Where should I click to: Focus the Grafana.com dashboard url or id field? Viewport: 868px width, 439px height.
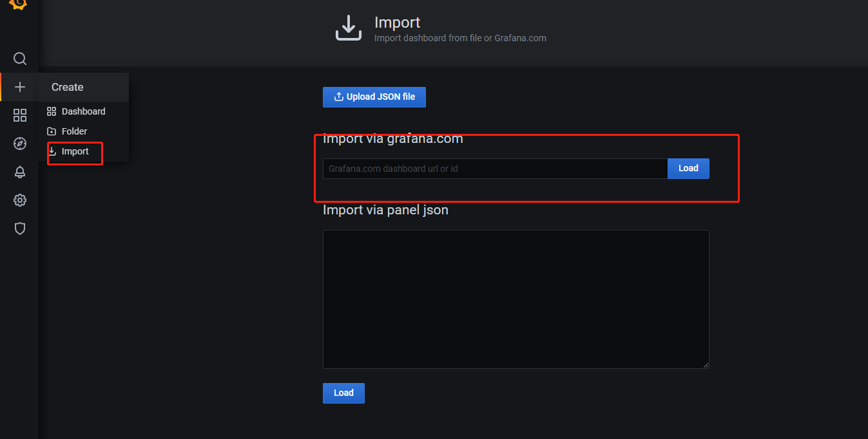(495, 169)
